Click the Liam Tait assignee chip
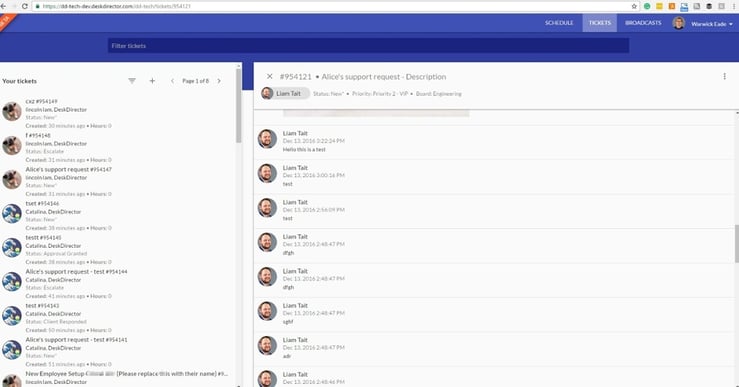Screen dimensions: 739x387 pos(285,93)
